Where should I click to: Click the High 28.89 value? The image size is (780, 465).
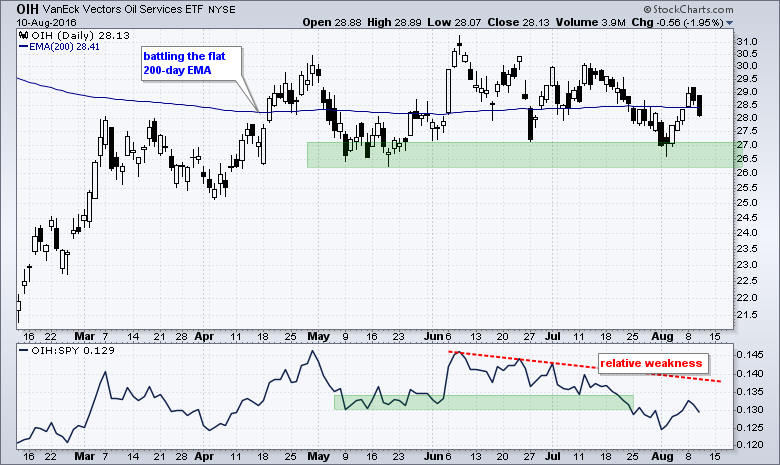pyautogui.click(x=394, y=22)
